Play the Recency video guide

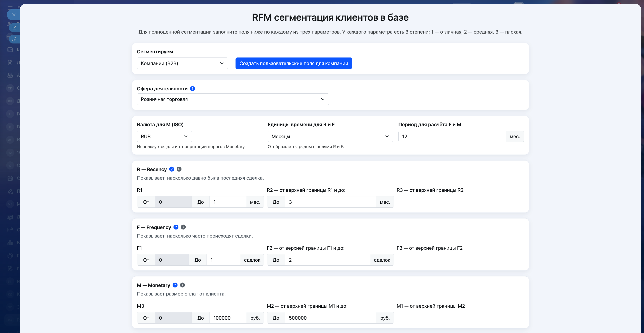tap(179, 169)
